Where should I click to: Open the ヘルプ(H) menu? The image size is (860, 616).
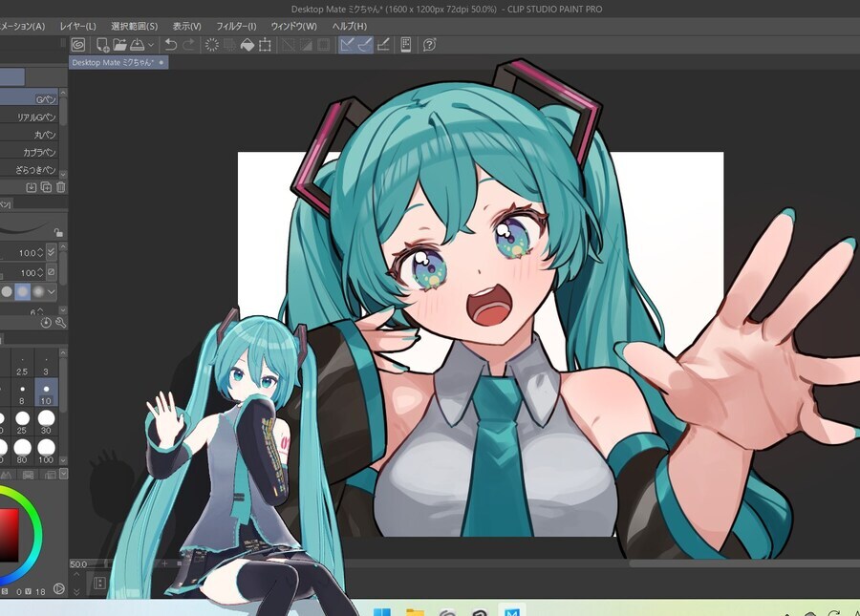coord(350,26)
